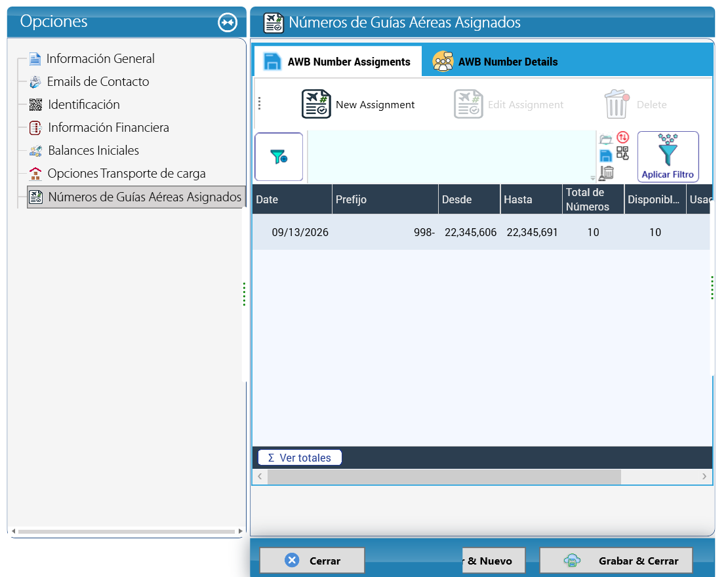The height and width of the screenshot is (577, 728).
Task: Click the Información Financiera ledger icon
Action: click(x=35, y=128)
